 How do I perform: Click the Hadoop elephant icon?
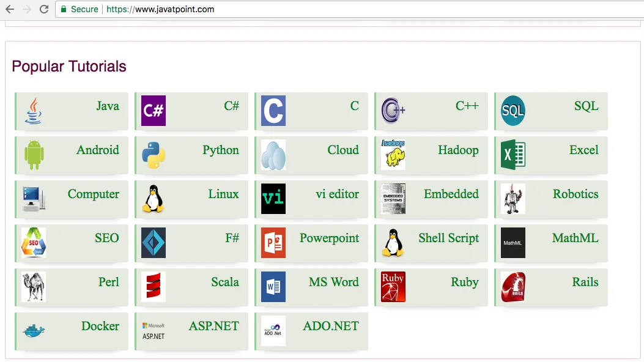[393, 155]
